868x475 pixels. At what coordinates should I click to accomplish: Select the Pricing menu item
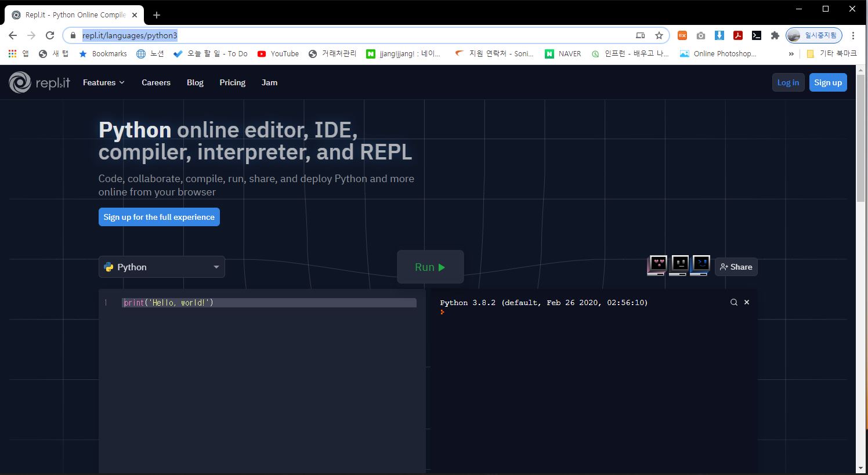tap(232, 82)
